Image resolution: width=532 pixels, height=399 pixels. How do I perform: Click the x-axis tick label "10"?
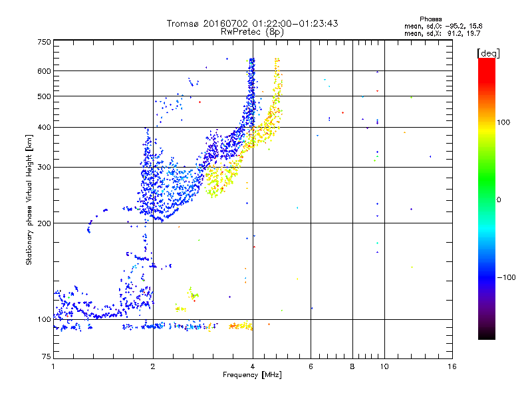tap(384, 366)
